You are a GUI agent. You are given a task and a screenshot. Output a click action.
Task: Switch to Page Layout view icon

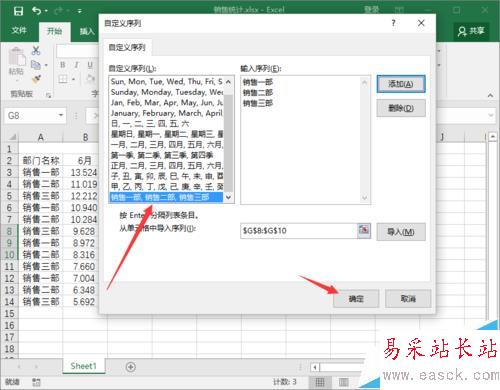click(343, 382)
